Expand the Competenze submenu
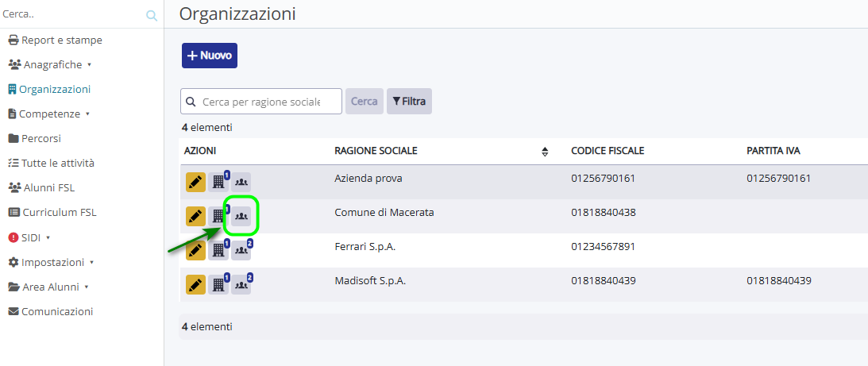The height and width of the screenshot is (366, 868). tap(48, 114)
